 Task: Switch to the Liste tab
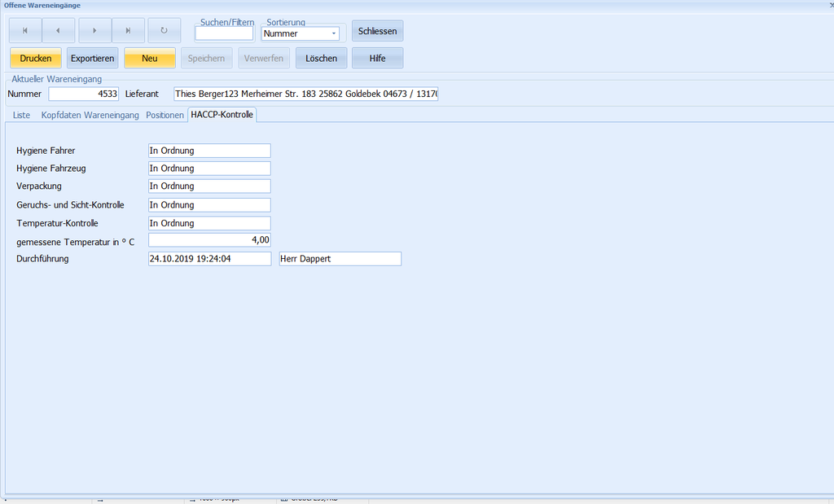(x=21, y=116)
